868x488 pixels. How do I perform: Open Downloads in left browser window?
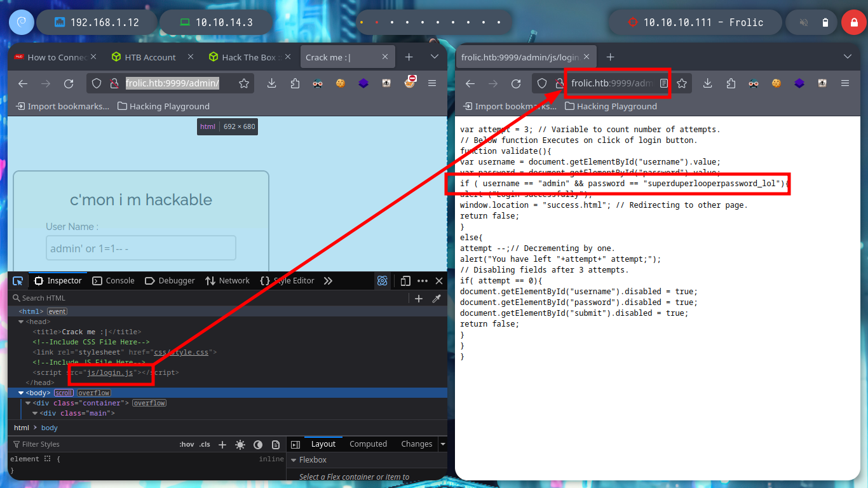(272, 83)
